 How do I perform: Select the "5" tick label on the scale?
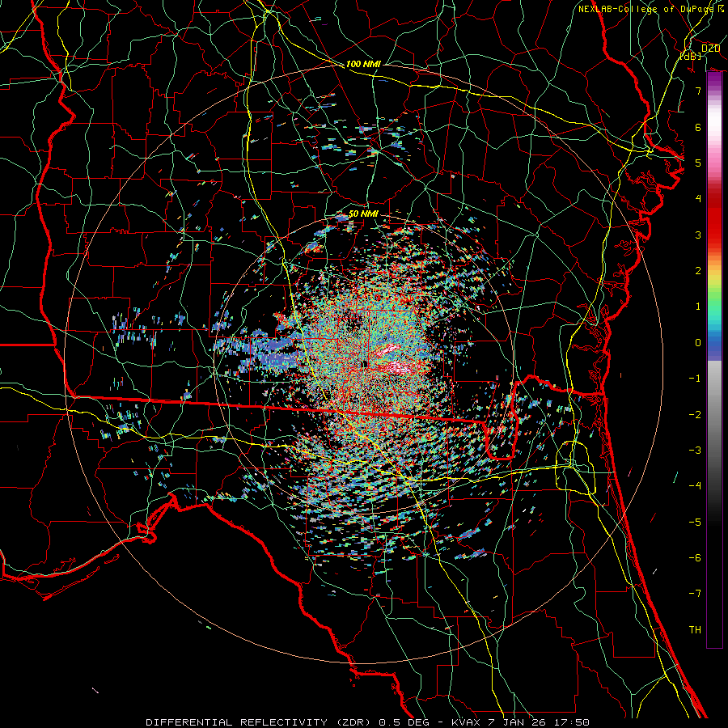(x=698, y=163)
